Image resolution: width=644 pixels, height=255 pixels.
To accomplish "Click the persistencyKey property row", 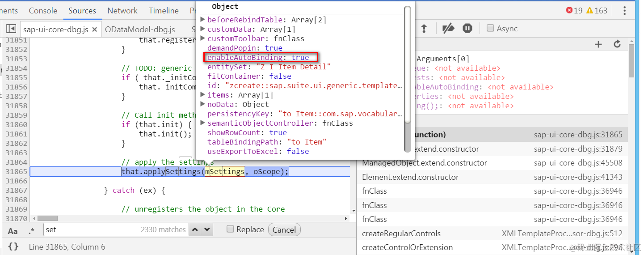I will click(x=305, y=114).
